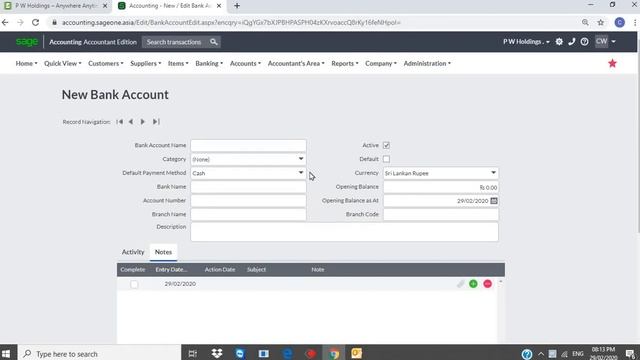The image size is (640, 360).
Task: Open the Home menu
Action: click(x=26, y=63)
